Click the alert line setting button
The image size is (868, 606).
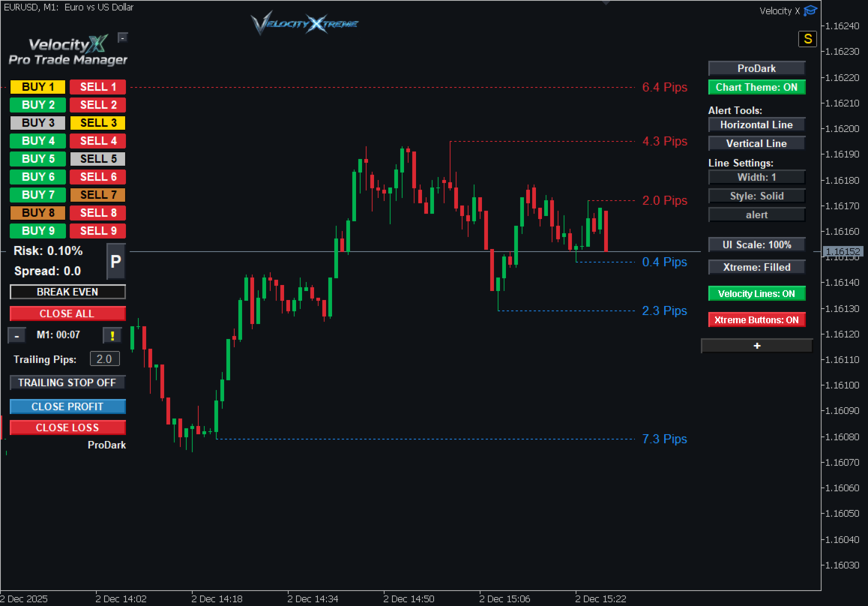tap(757, 215)
